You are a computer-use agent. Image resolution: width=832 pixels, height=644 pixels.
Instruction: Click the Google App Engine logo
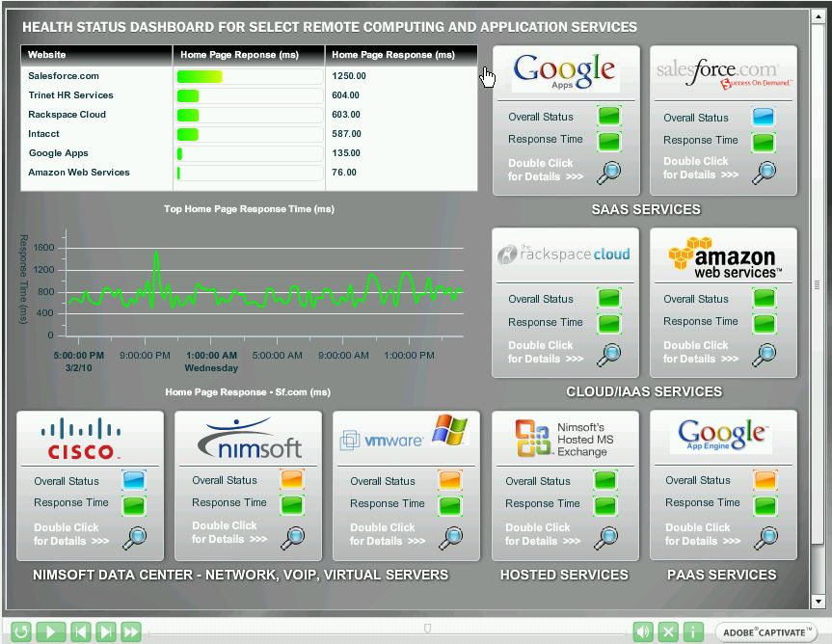(x=723, y=435)
